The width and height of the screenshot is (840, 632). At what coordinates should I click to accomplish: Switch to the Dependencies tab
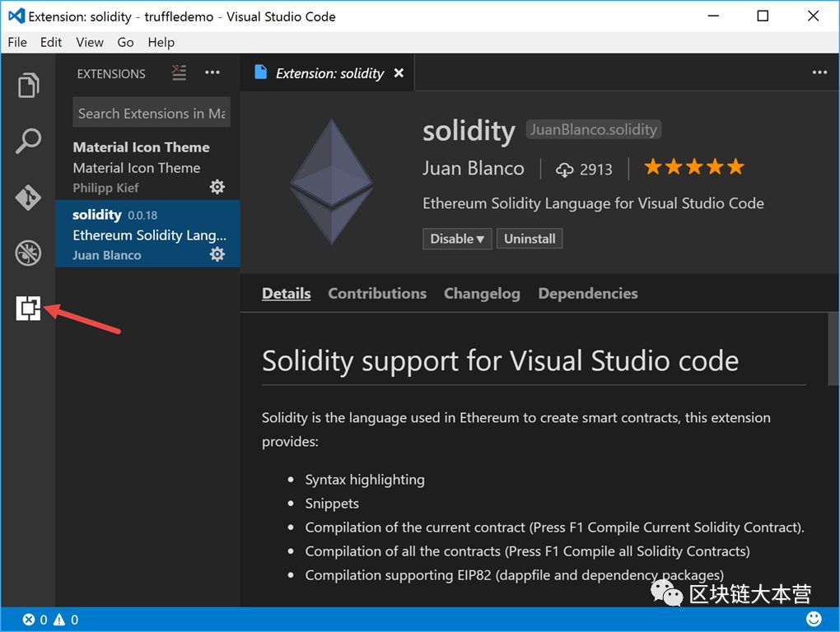tap(588, 293)
